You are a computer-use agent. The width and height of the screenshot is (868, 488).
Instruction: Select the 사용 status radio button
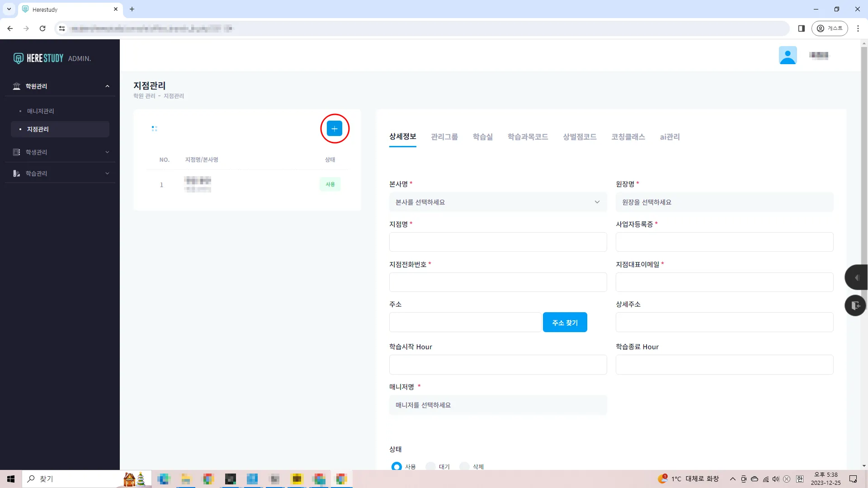click(396, 466)
